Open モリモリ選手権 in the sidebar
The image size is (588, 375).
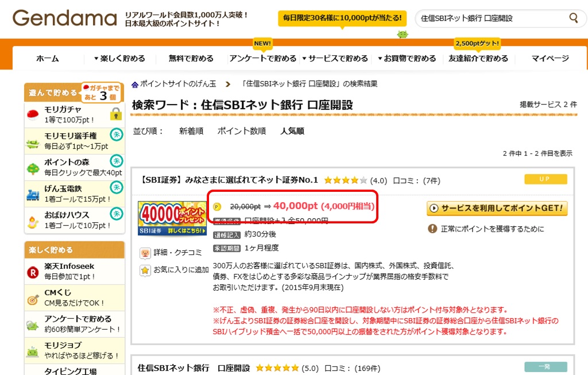(74, 141)
